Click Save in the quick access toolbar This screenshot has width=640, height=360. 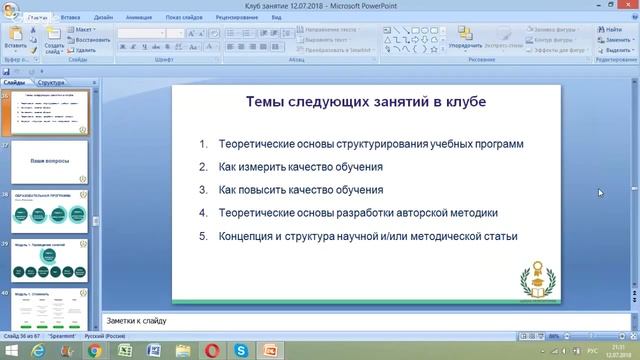6,72
